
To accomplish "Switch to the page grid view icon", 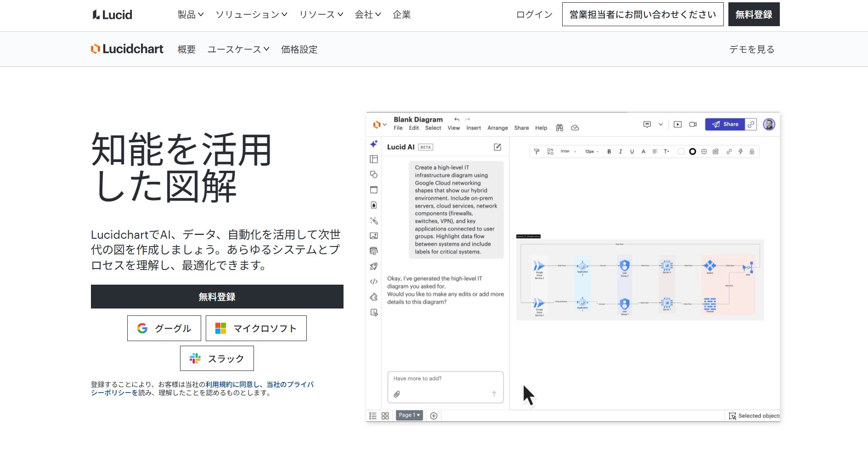I will (385, 416).
